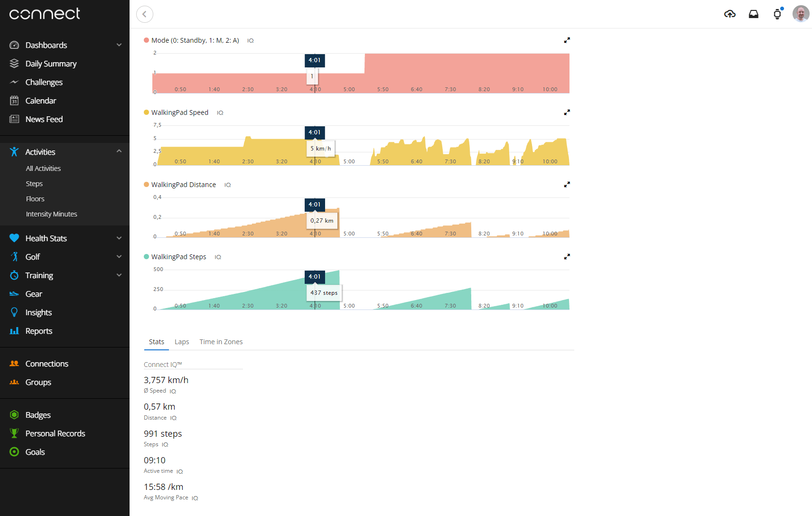The image size is (812, 516).
Task: Click the Training stopwatch icon
Action: [14, 275]
